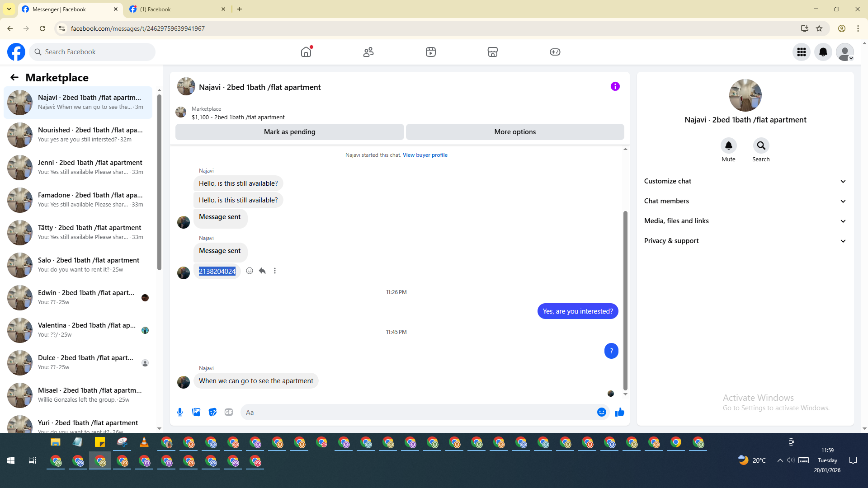Viewport: 868px width, 488px height.
Task: Click the "Yes, are you interested?" message
Action: (x=578, y=311)
